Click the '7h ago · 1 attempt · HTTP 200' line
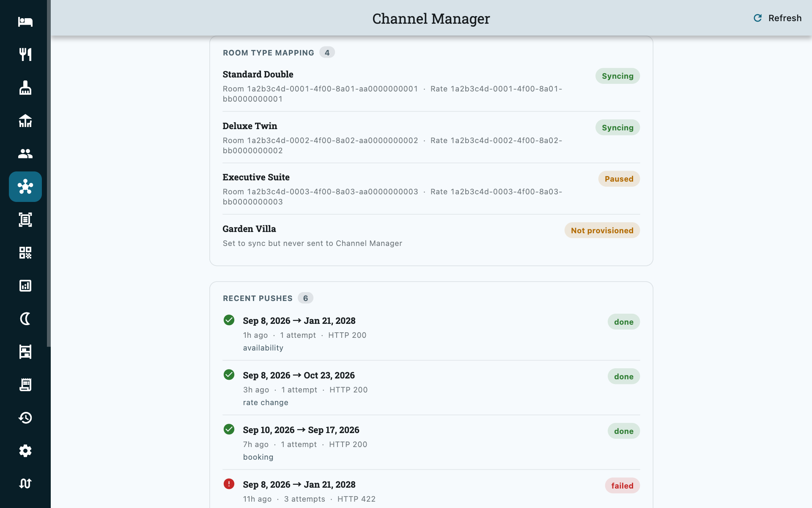 [305, 444]
